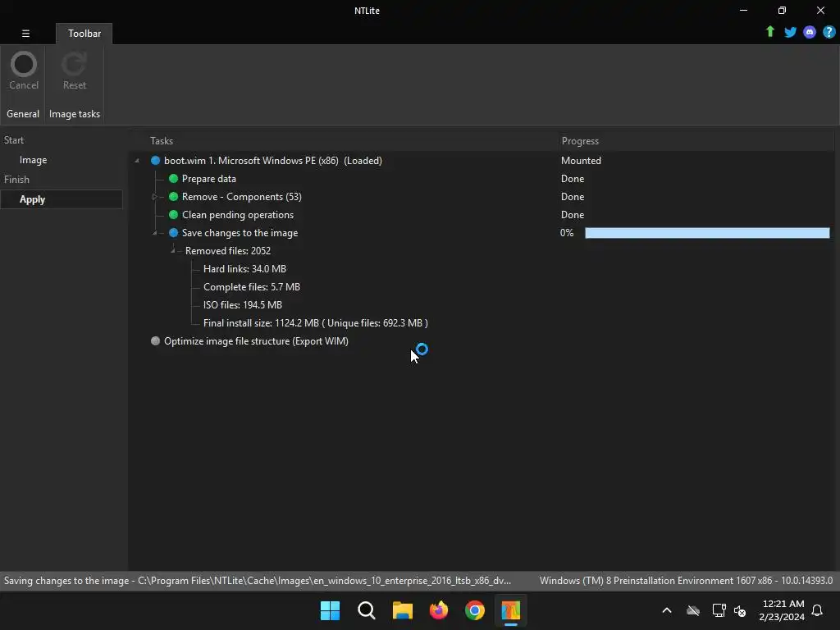Click the Finish section heading

[16, 180]
